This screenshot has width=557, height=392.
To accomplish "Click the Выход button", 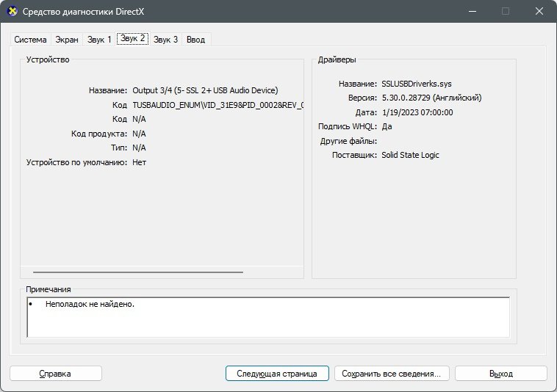I will pos(501,374).
